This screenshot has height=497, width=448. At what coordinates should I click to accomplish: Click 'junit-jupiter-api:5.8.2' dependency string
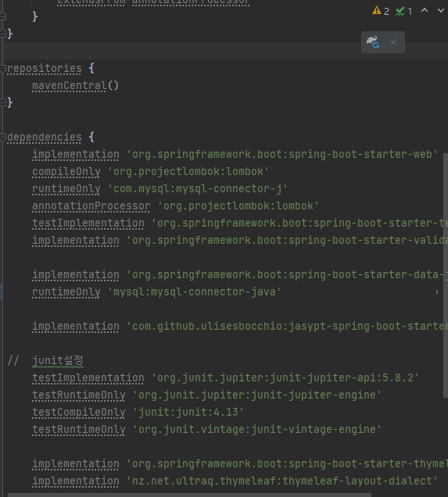(x=285, y=377)
